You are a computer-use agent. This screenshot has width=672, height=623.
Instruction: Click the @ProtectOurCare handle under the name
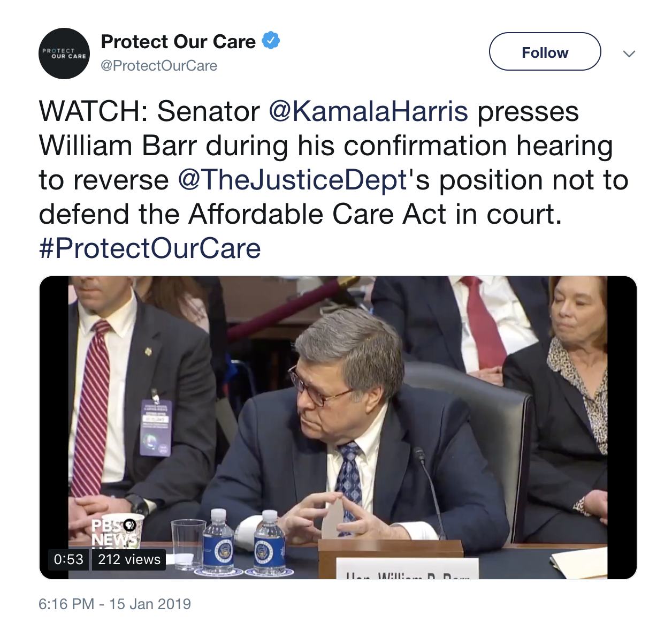(x=159, y=66)
